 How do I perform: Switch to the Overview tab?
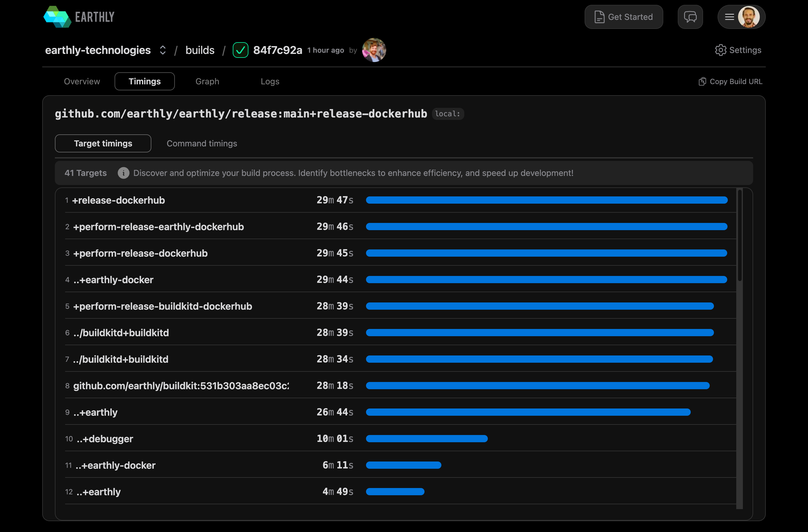(82, 81)
